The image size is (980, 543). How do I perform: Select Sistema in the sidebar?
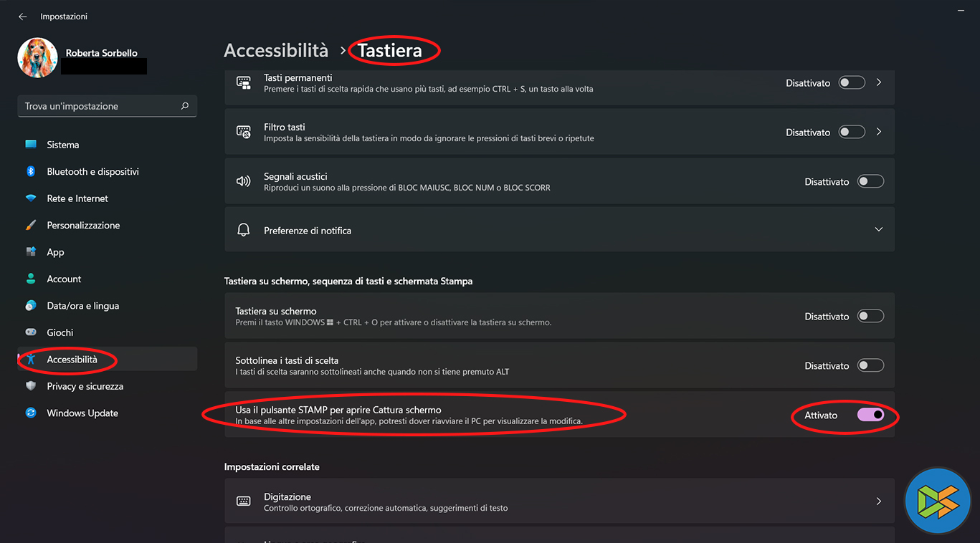coord(63,145)
